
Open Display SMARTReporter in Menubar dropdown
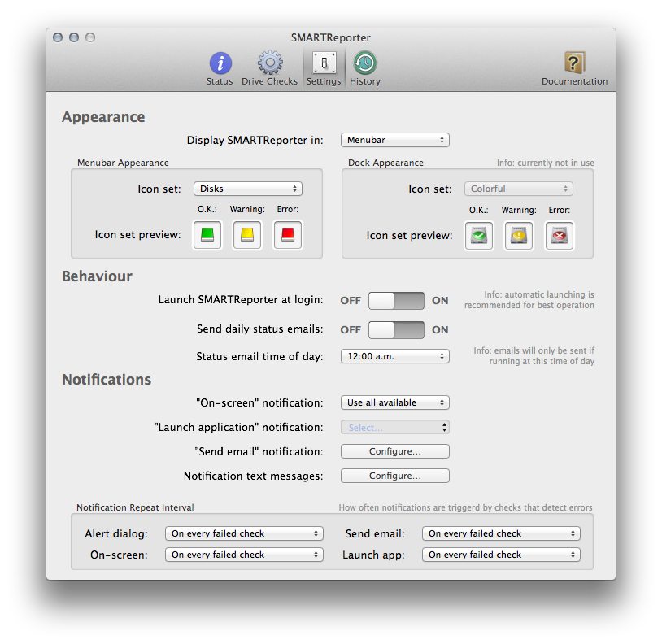(395, 140)
